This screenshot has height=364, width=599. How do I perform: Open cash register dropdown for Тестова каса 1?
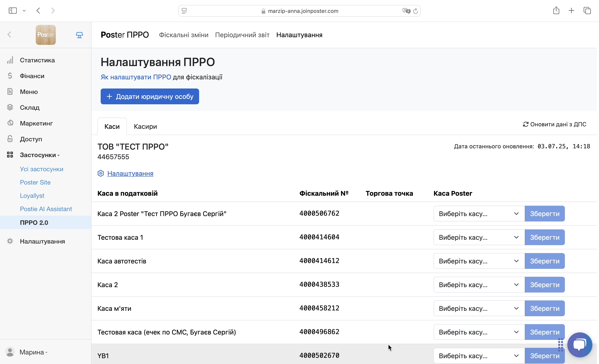(x=479, y=237)
